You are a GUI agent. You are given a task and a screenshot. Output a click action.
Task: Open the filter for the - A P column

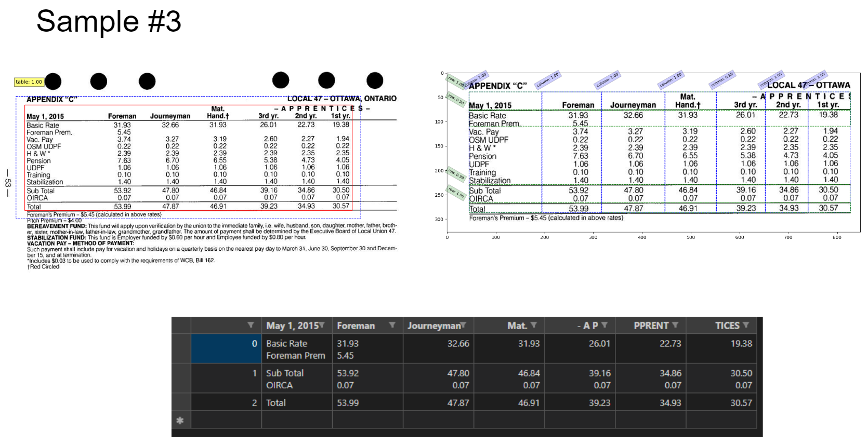[604, 325]
